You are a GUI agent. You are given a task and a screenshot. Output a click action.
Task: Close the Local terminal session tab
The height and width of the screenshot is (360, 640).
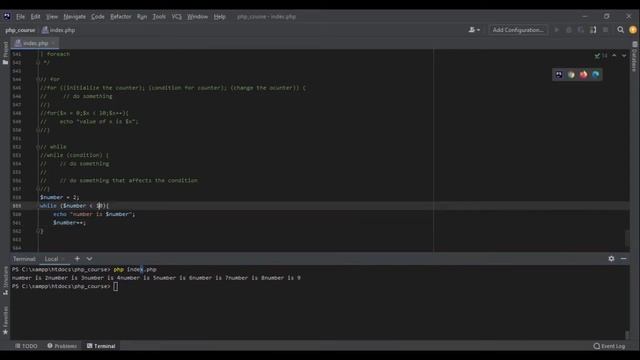click(x=63, y=259)
